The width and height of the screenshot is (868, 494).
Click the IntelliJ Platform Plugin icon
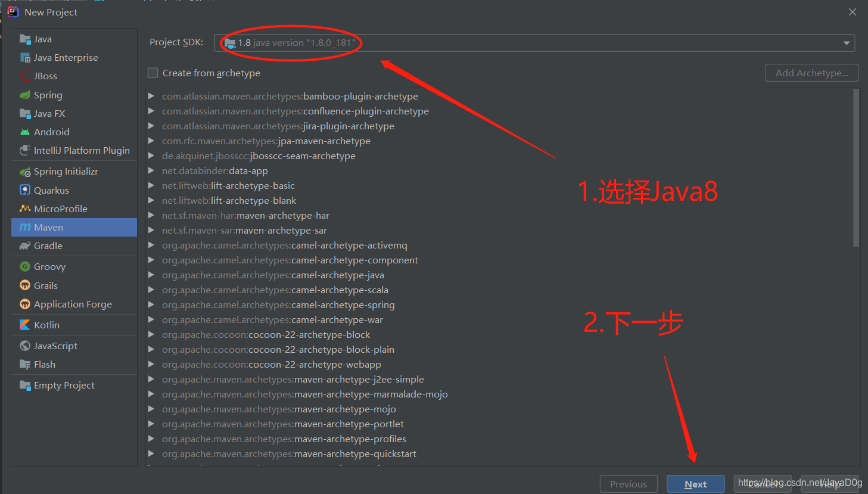(25, 150)
